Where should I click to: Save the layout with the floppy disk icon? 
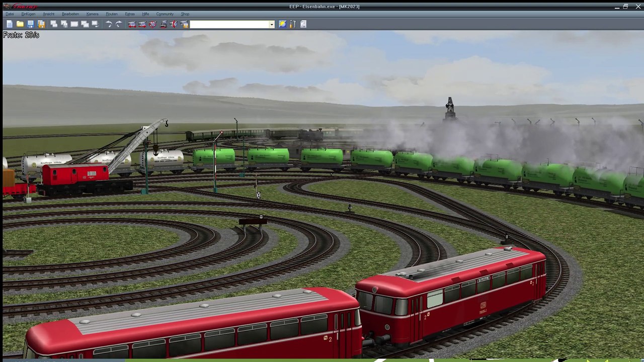point(31,24)
